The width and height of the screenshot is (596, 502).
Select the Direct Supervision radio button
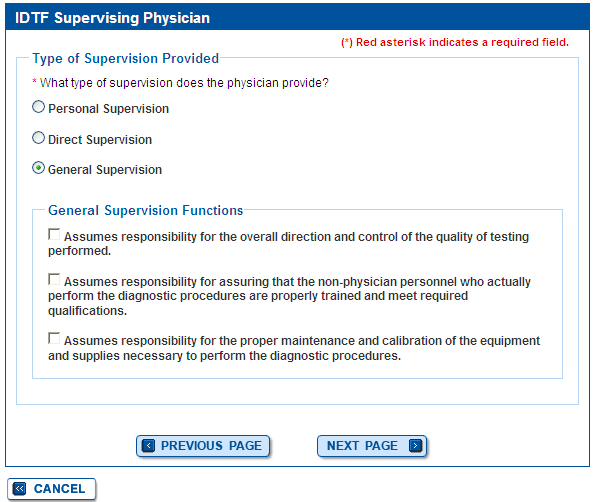38,138
